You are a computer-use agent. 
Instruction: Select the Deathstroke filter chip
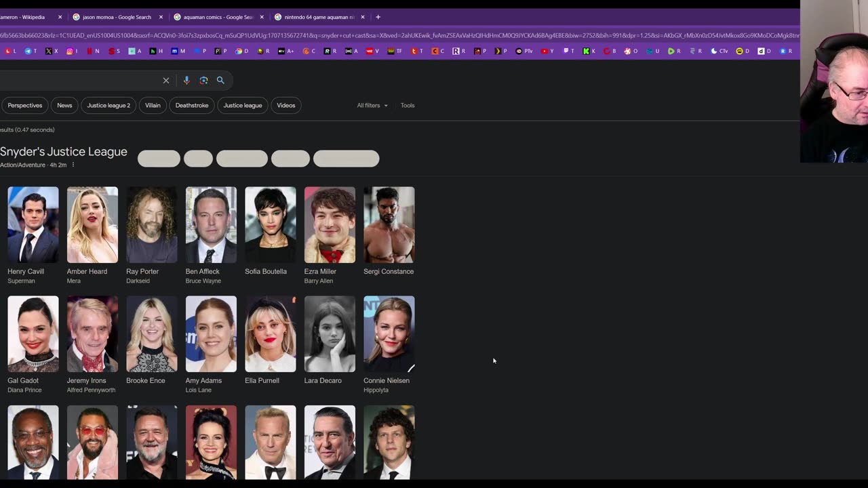click(x=192, y=105)
